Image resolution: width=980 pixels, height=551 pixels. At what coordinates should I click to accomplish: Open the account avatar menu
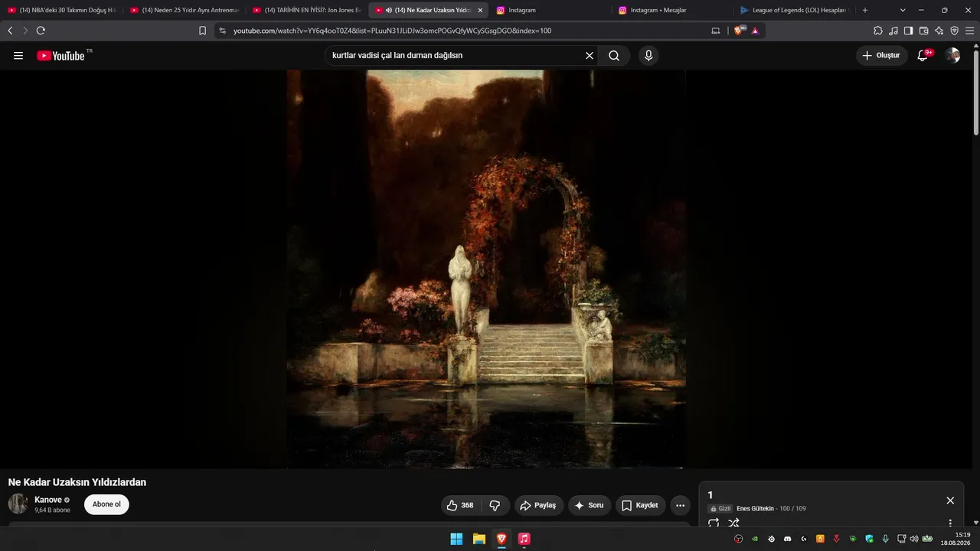pyautogui.click(x=952, y=56)
